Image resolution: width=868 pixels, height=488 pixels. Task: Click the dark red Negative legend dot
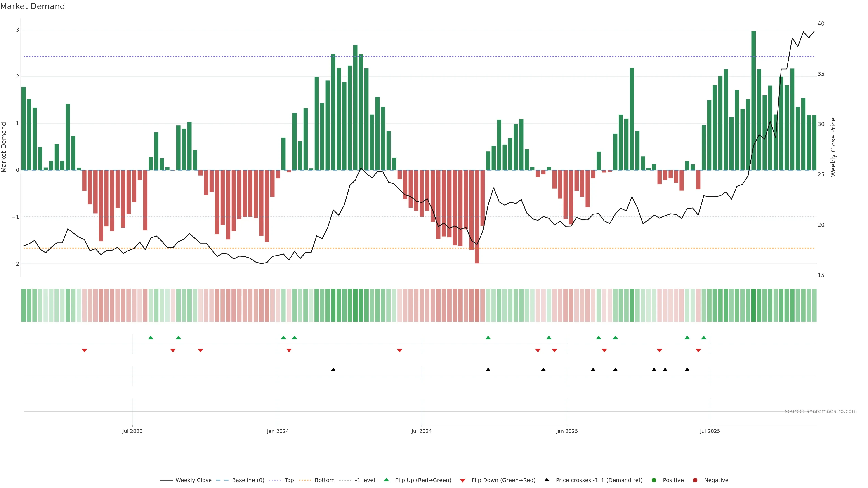(x=695, y=480)
